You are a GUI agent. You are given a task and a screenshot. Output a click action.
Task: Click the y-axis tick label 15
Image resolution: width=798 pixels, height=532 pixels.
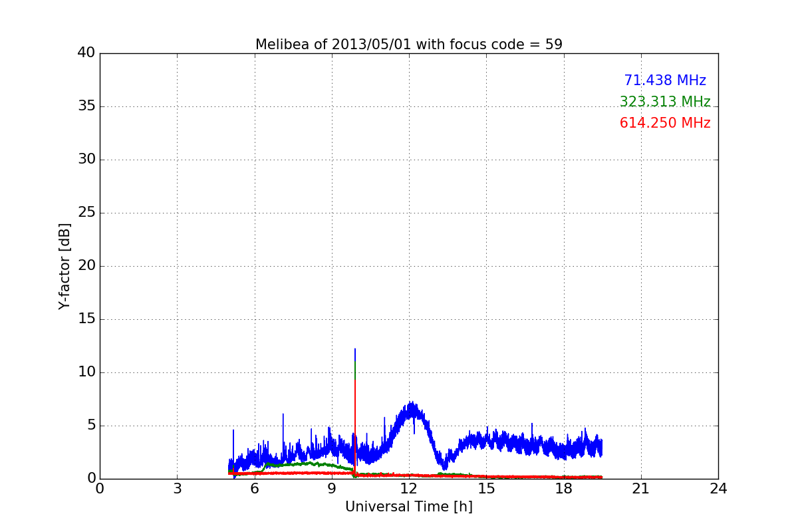[86, 319]
